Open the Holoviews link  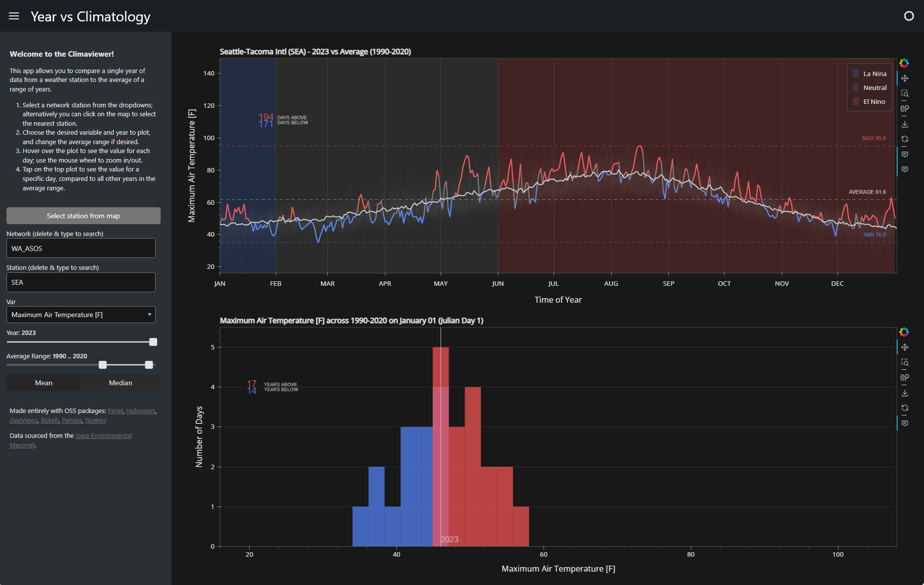click(x=141, y=411)
